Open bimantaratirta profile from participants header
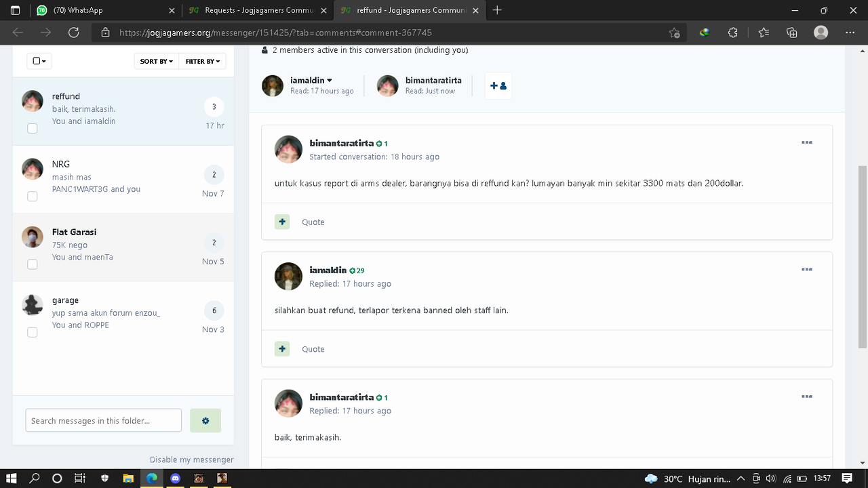This screenshot has width=868, height=488. [x=433, y=80]
